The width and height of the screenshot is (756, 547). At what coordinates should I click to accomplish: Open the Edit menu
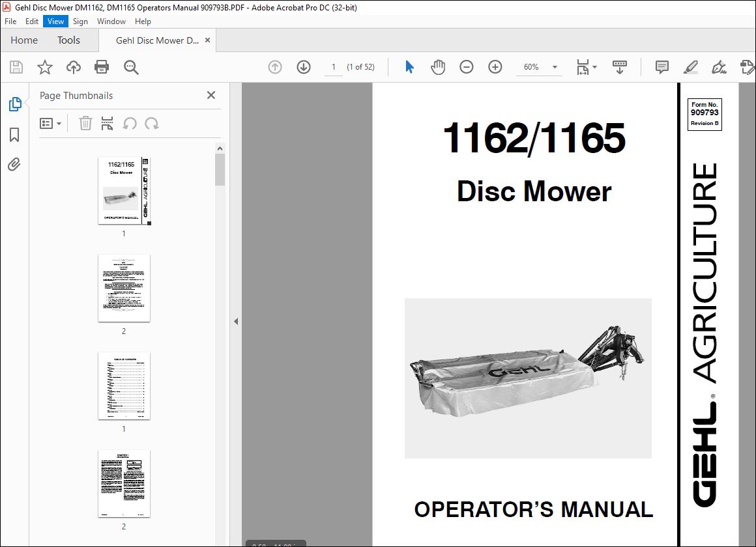pyautogui.click(x=32, y=21)
